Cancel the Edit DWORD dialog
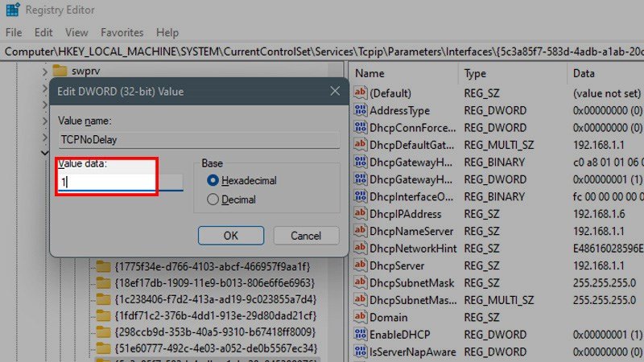Image resolution: width=644 pixels, height=362 pixels. coord(306,236)
